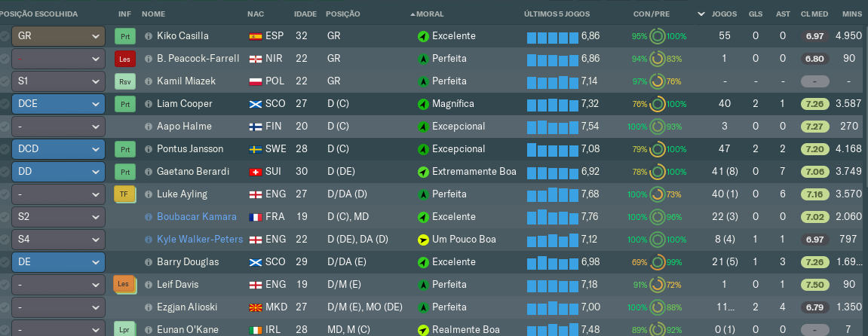The image size is (868, 336).
Task: Open the GR position dropdown
Action: click(58, 36)
